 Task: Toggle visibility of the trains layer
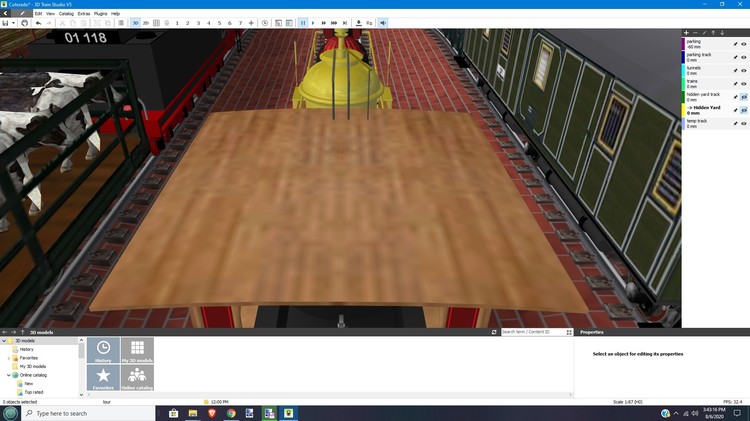tap(744, 84)
